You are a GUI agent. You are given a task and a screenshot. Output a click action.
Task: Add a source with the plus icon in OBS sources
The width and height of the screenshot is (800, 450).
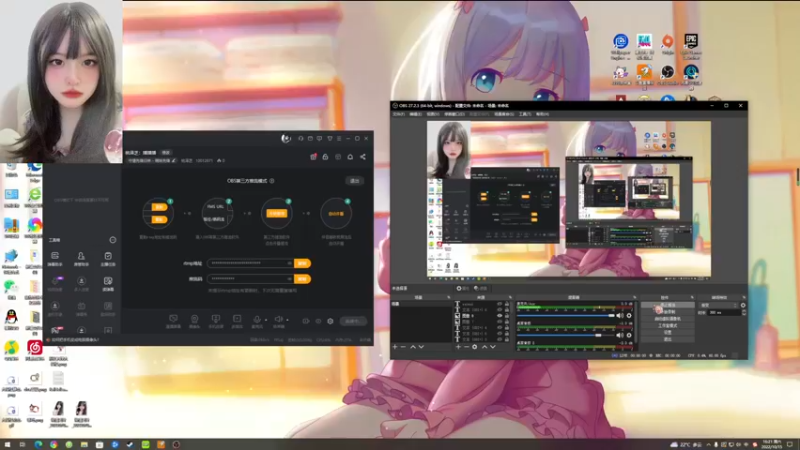coord(458,347)
